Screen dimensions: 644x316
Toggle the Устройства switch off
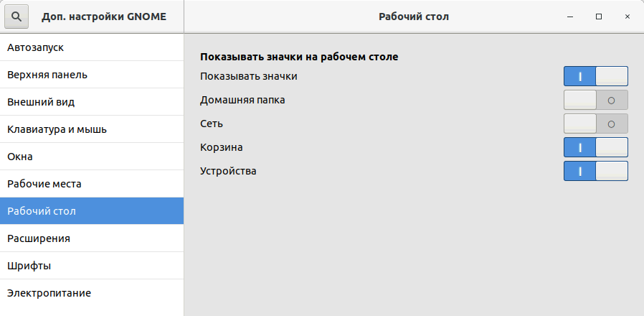coord(595,171)
